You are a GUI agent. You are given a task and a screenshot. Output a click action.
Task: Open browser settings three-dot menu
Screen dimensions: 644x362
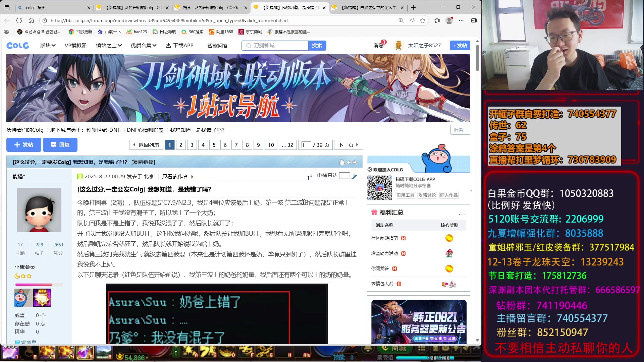click(461, 20)
